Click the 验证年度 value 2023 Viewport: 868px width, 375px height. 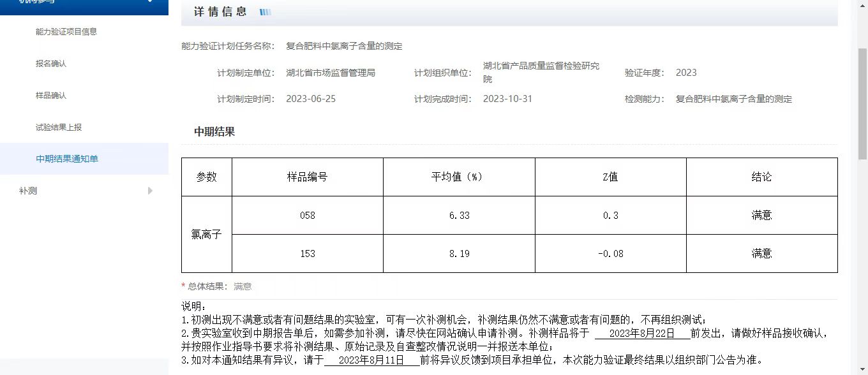click(x=686, y=73)
